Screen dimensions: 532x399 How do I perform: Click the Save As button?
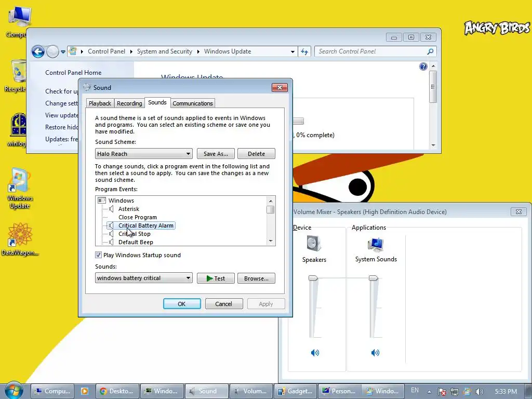tap(216, 154)
